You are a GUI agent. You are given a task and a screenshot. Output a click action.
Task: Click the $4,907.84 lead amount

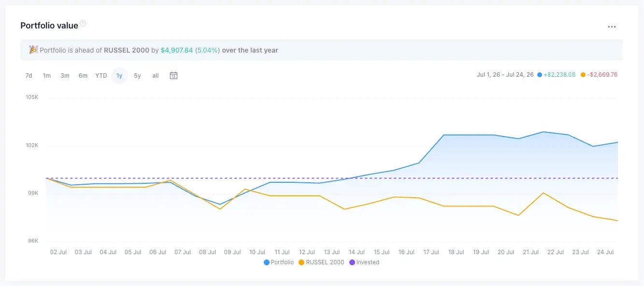point(177,50)
